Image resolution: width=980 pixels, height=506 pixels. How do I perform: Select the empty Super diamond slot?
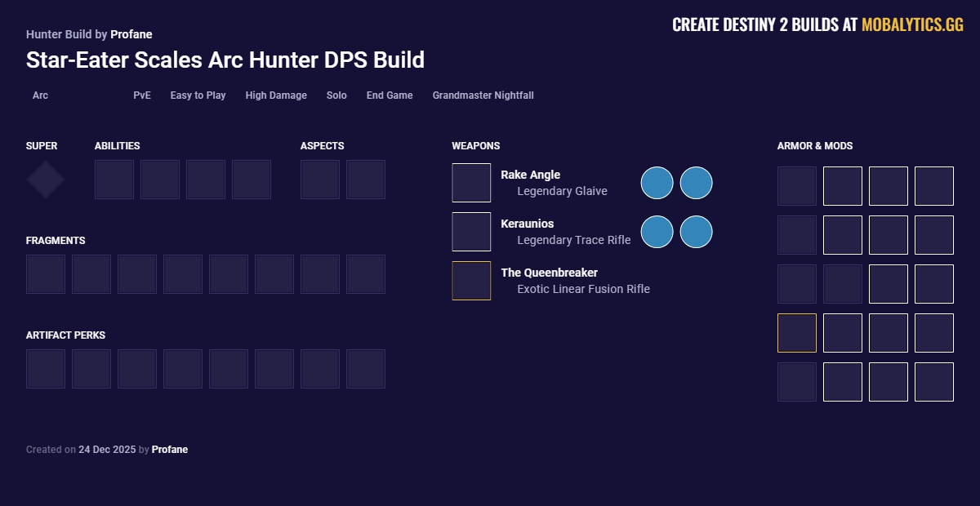click(45, 179)
